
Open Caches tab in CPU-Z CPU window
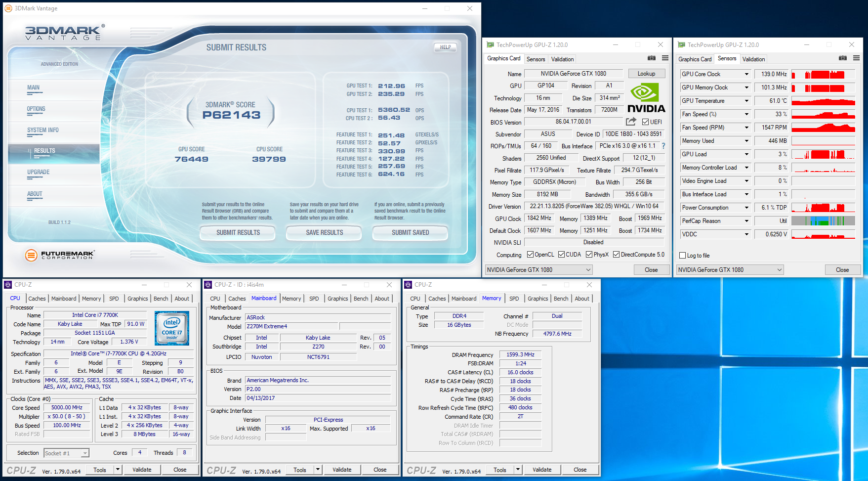[x=37, y=299]
